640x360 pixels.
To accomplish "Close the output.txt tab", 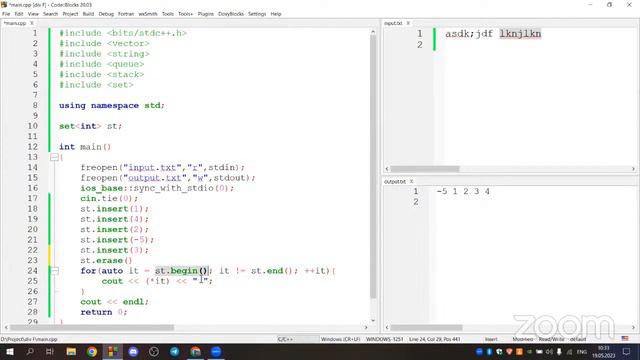I will (411, 181).
